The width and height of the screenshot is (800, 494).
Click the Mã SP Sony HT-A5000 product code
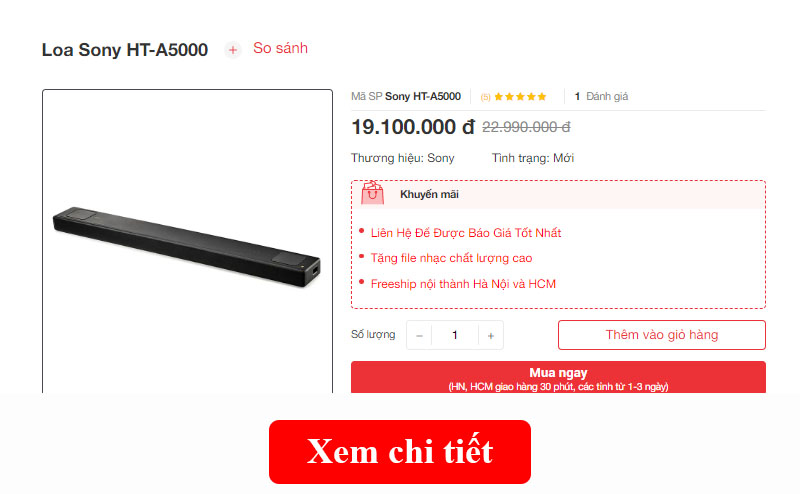coord(406,96)
